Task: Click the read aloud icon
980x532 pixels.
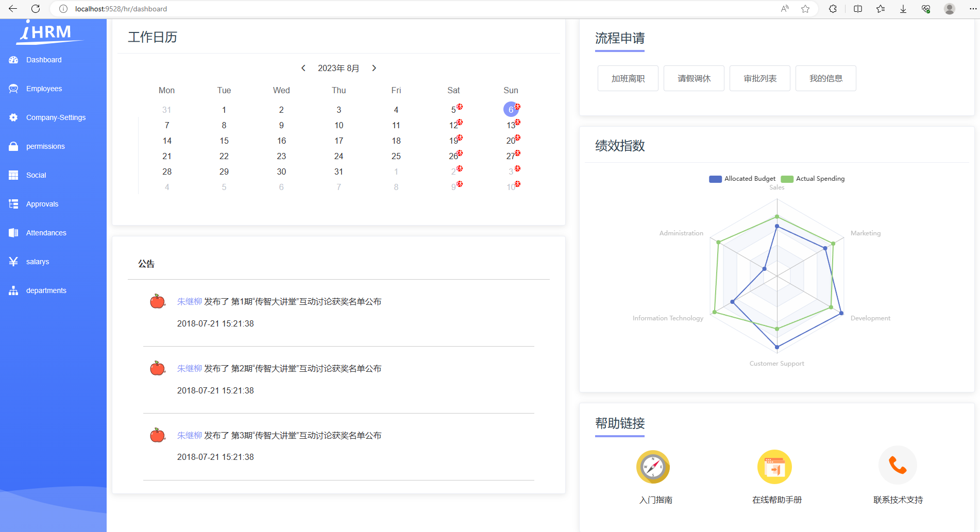Action: pyautogui.click(x=785, y=9)
